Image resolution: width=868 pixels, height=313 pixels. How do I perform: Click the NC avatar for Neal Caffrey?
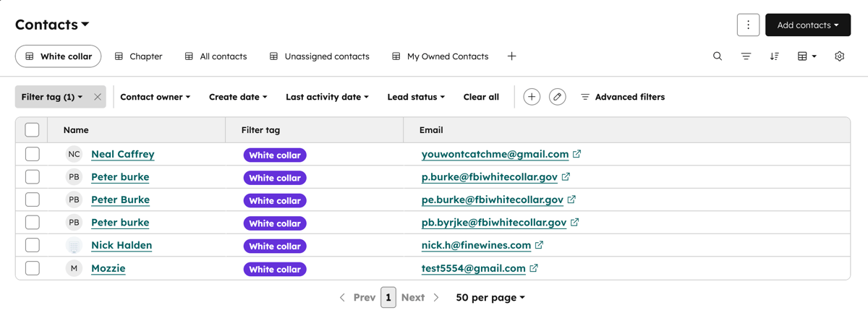(x=74, y=154)
